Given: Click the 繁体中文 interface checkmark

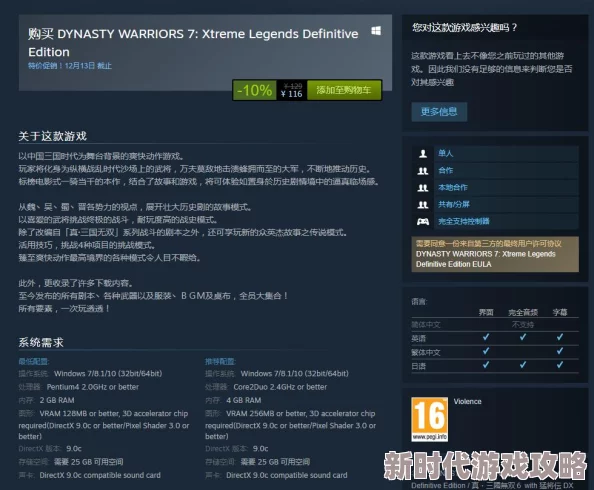Looking at the screenshot, I should click(x=486, y=351).
